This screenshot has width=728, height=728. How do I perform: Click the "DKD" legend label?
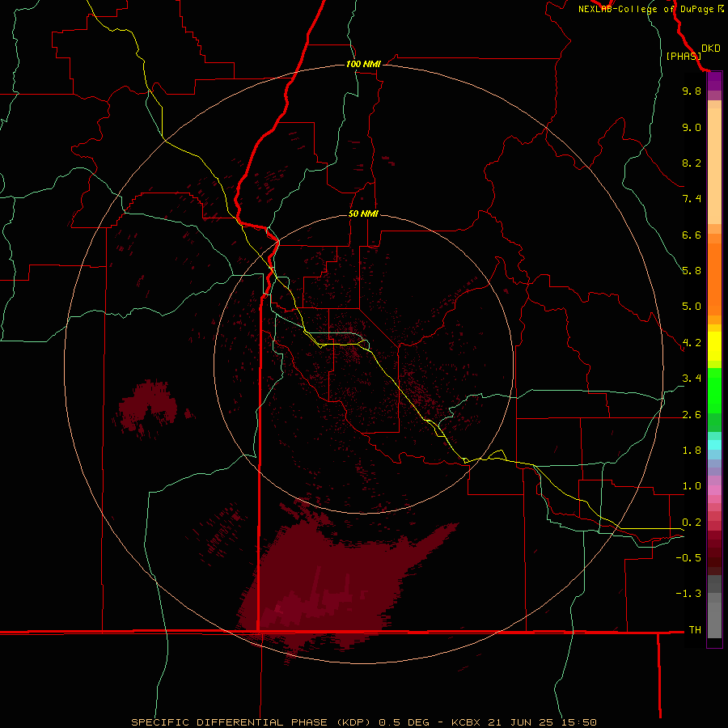tap(711, 49)
